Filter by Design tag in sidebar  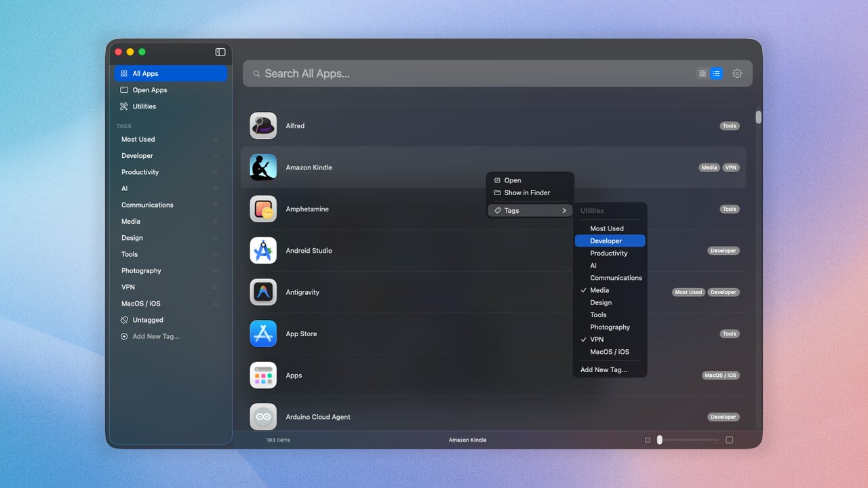click(x=171, y=238)
